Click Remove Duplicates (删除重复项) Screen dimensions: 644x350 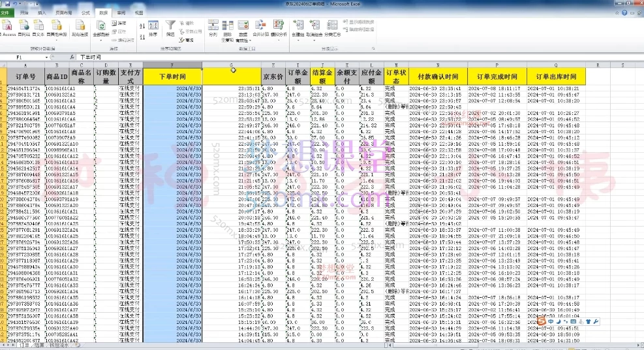tap(228, 31)
